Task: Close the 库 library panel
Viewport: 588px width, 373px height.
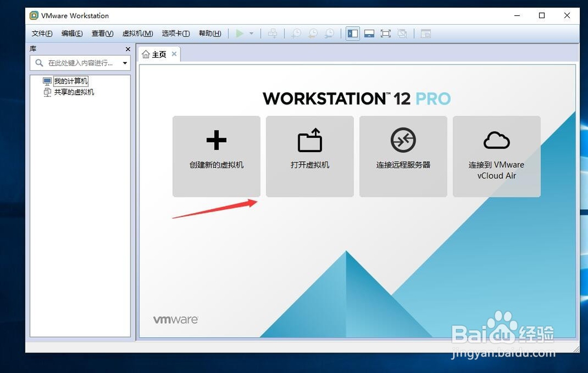Action: (128, 49)
